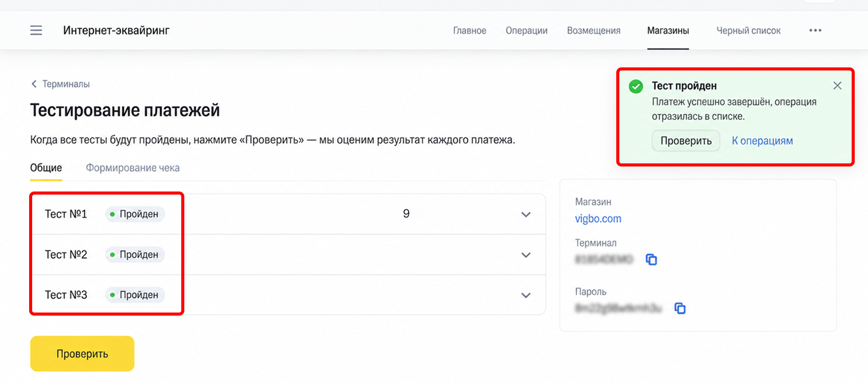
Task: Click the Тест №2 label
Action: (66, 254)
